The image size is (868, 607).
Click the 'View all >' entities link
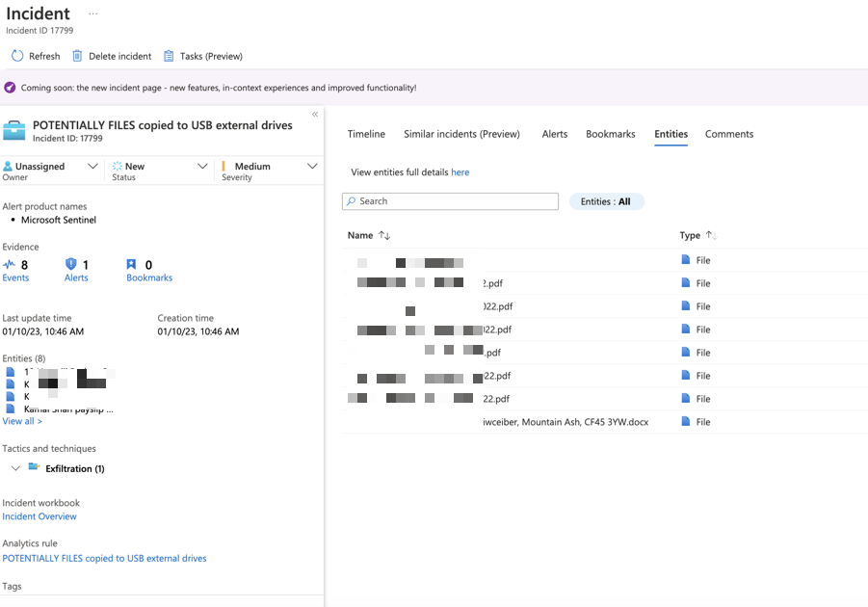click(x=22, y=421)
